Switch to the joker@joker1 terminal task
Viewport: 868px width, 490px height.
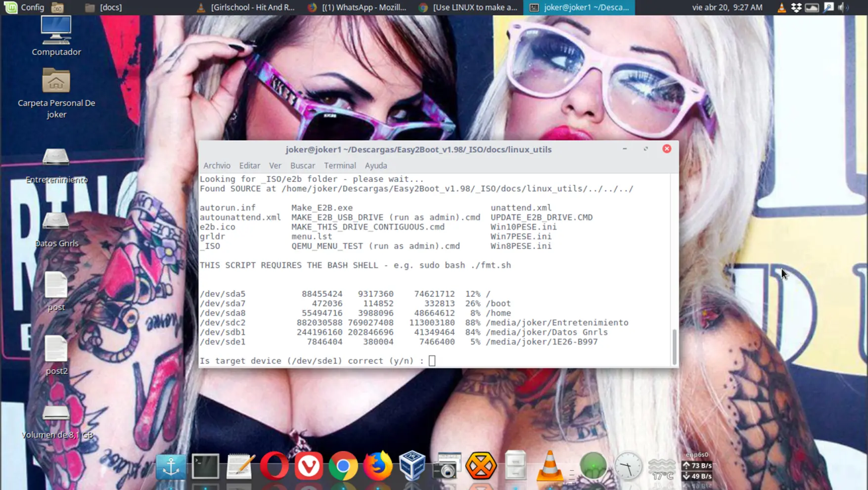coord(579,7)
